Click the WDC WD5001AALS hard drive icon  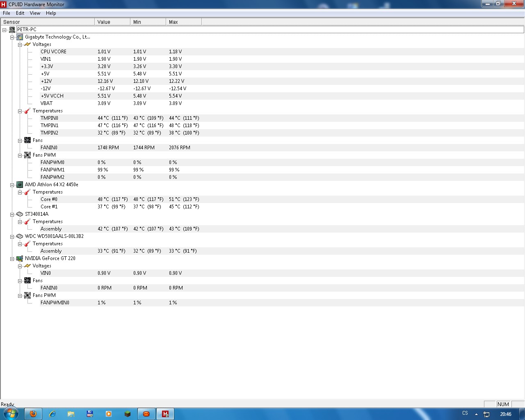pos(20,236)
